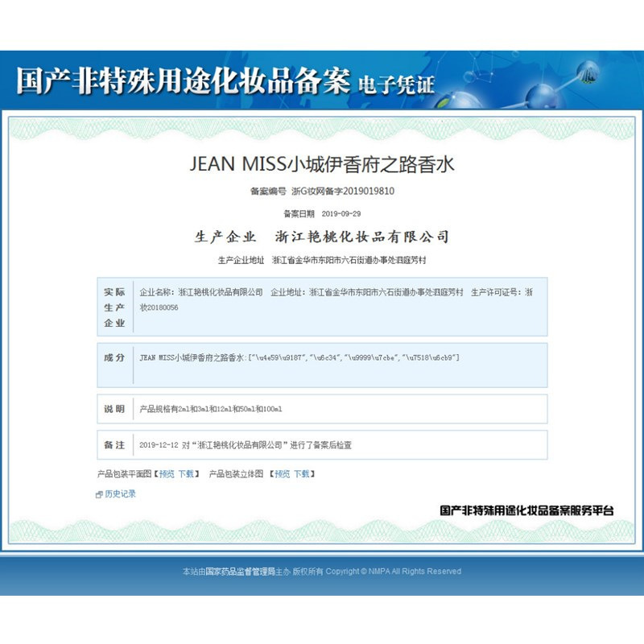Viewport: 644px width, 644px height.
Task: Click the 备案日期 2019-09-29 text
Action: 323,213
